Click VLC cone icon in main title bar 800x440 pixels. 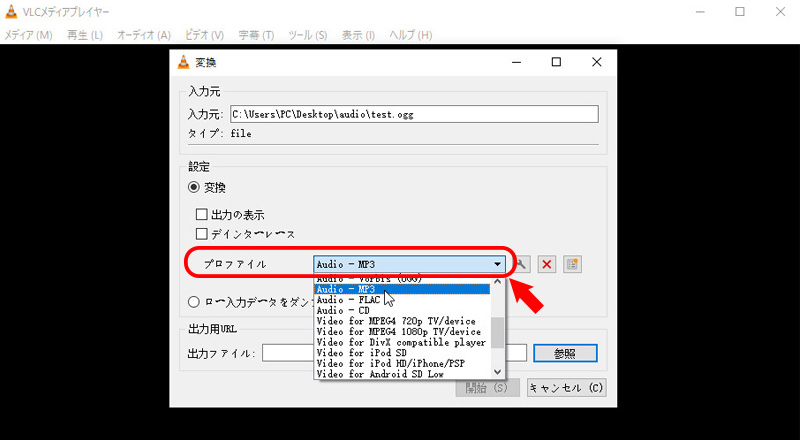click(11, 11)
